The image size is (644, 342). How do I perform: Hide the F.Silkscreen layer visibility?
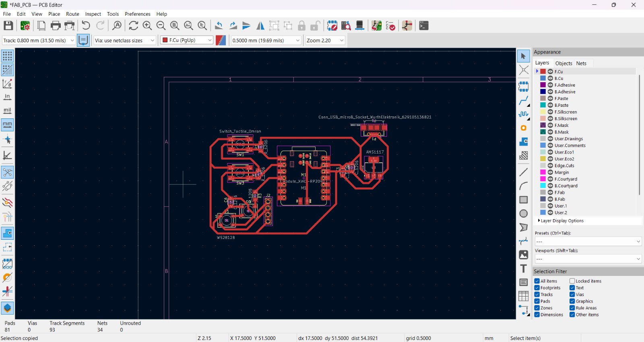[550, 112]
